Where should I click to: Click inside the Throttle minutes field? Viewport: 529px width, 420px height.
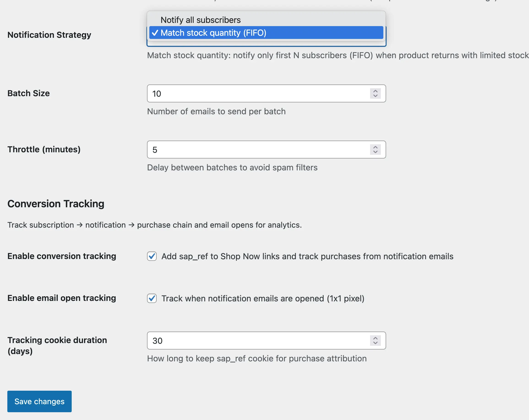[x=245, y=150]
